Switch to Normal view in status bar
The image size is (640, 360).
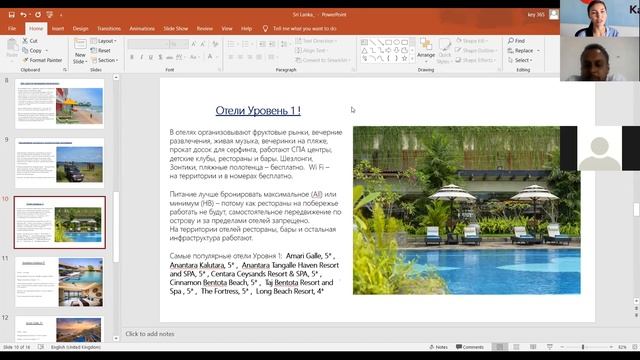point(500,347)
